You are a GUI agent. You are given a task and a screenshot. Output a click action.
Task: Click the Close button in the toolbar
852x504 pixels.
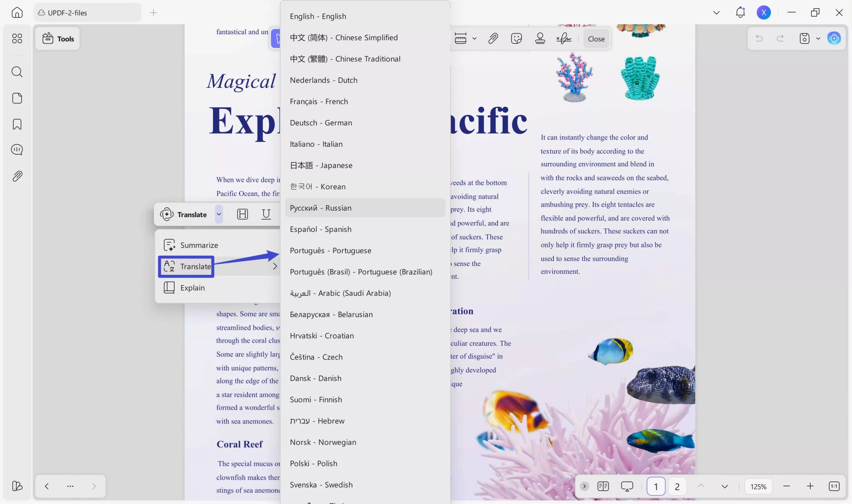click(596, 38)
